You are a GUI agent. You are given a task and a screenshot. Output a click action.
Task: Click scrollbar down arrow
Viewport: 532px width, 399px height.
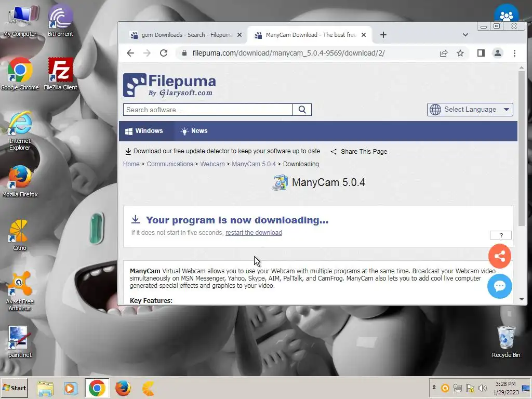pyautogui.click(x=522, y=299)
